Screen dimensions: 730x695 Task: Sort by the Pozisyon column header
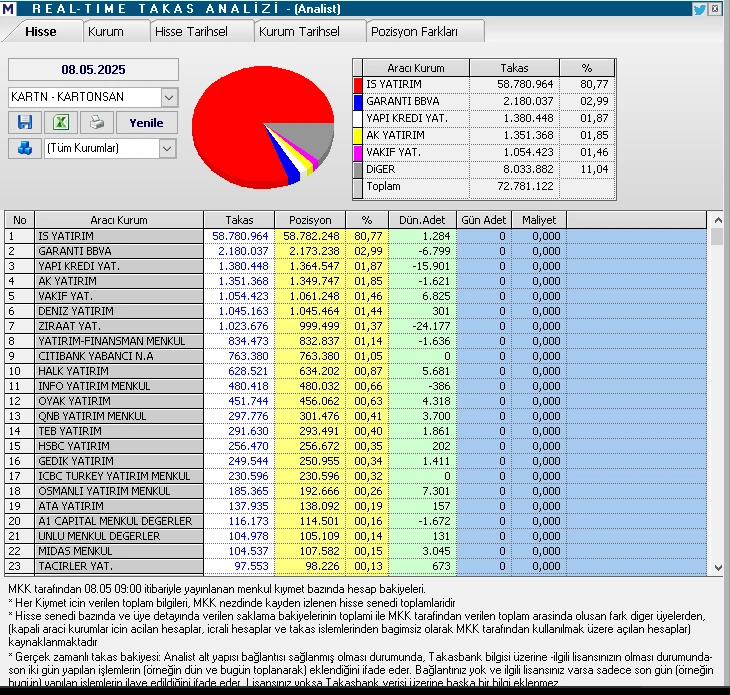310,220
